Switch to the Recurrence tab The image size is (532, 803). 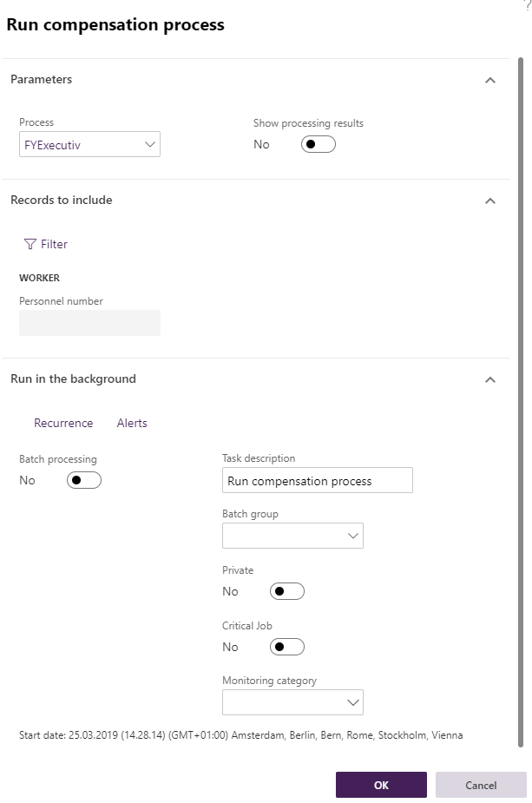(x=63, y=423)
